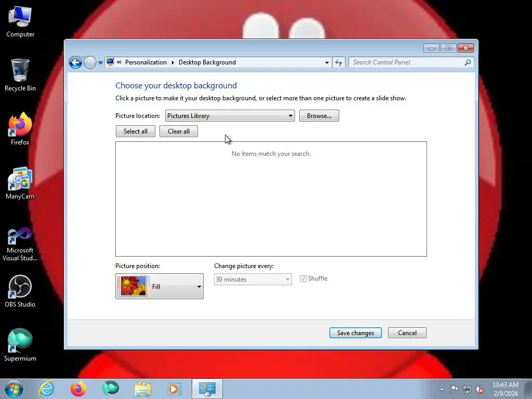This screenshot has height=399, width=532.
Task: Show hidden system tray icons
Action: tap(442, 389)
